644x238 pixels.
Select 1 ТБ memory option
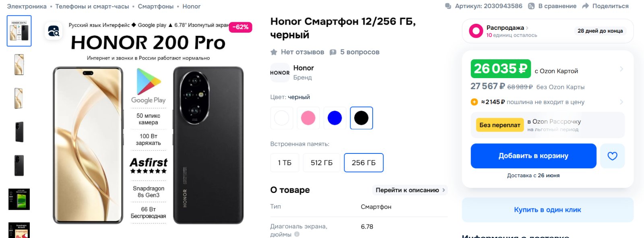tap(285, 163)
